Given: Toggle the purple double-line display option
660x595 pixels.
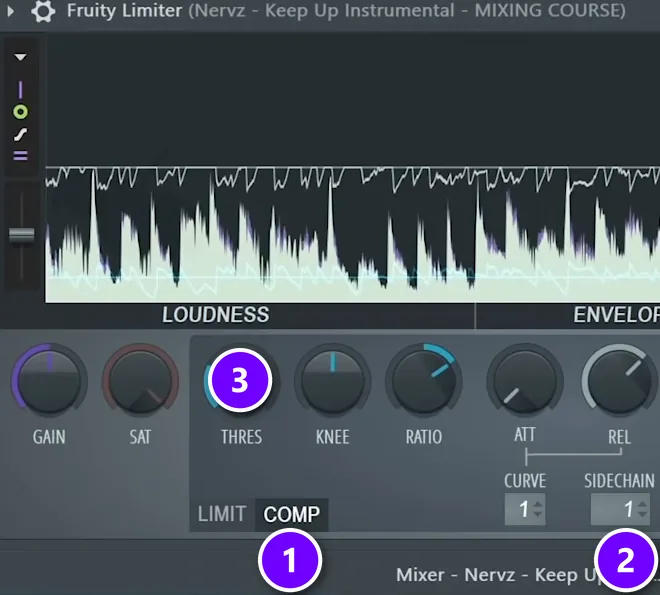Looking at the screenshot, I should [21, 156].
